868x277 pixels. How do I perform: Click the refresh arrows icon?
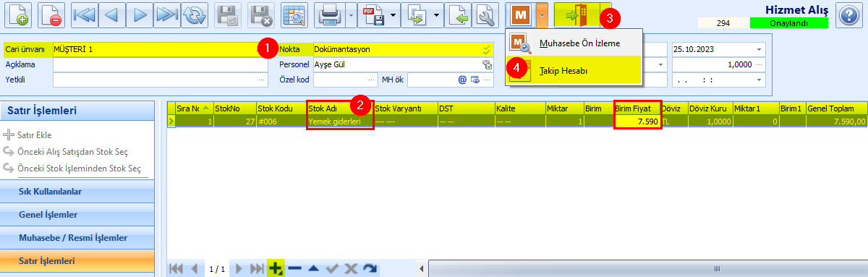[194, 15]
